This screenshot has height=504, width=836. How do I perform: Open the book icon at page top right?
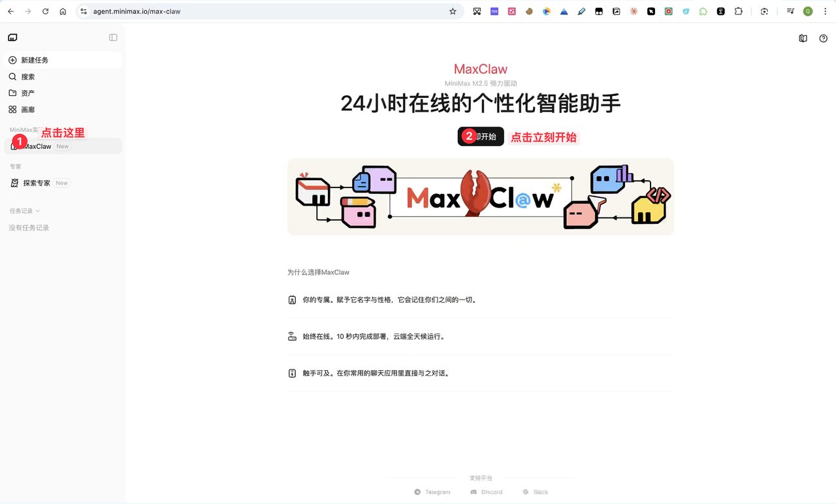point(803,39)
